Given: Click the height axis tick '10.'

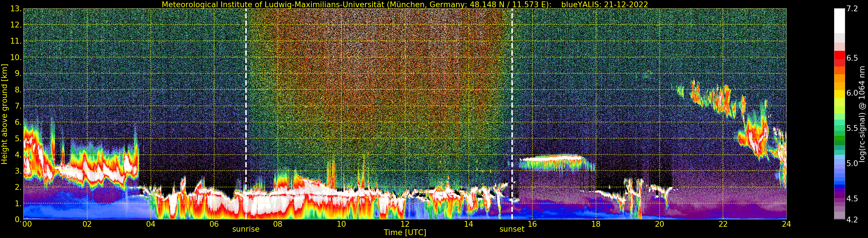Looking at the screenshot, I should pos(16,57).
